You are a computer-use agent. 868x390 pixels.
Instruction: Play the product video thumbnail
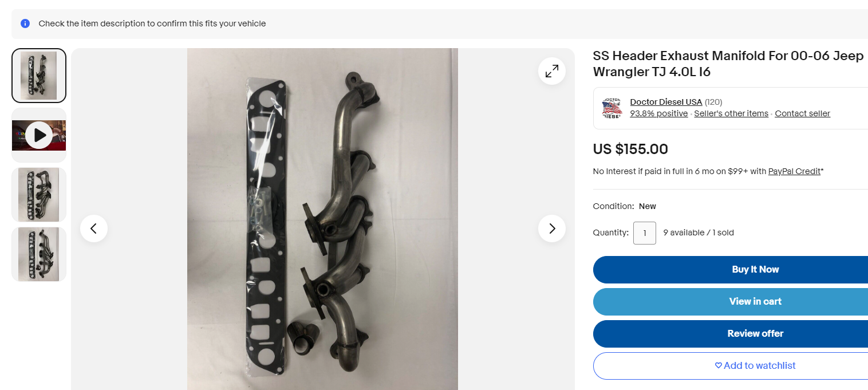pos(39,135)
